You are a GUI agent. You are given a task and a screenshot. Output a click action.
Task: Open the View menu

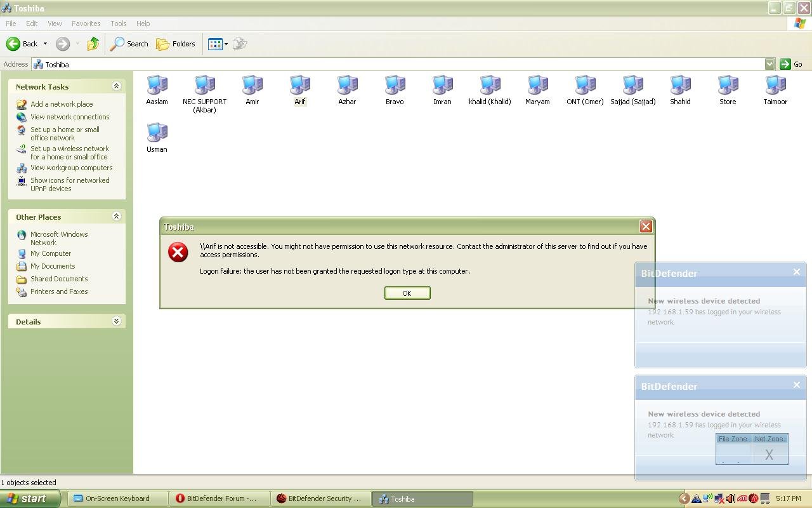pyautogui.click(x=55, y=23)
